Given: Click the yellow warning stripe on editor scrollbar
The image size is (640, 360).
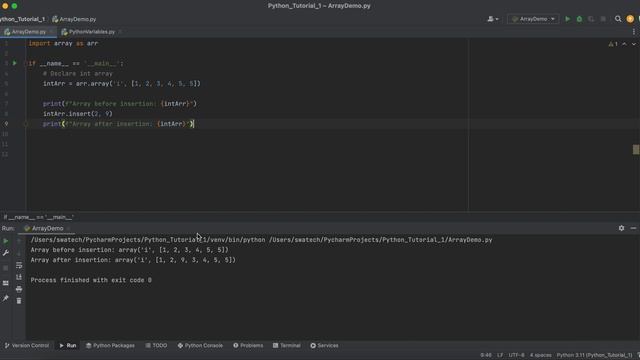Looking at the screenshot, I should point(636,149).
